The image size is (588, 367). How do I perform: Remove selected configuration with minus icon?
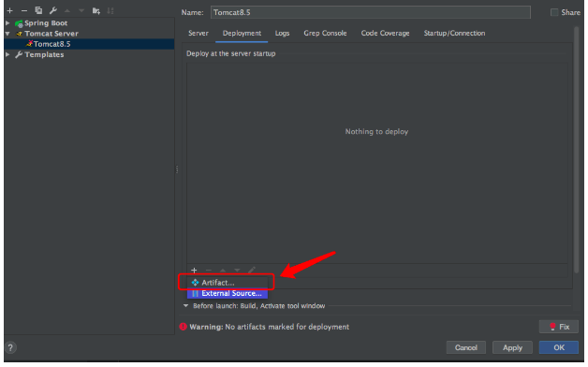[x=24, y=11]
